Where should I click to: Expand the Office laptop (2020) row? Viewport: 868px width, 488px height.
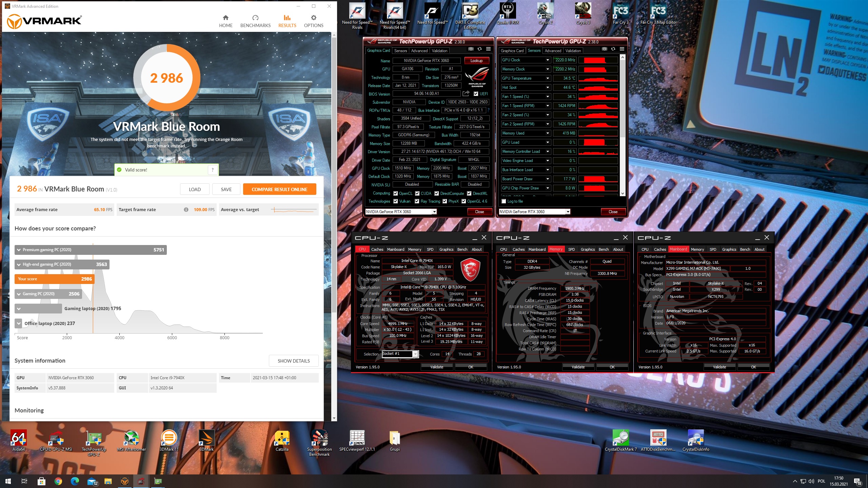pyautogui.click(x=19, y=323)
